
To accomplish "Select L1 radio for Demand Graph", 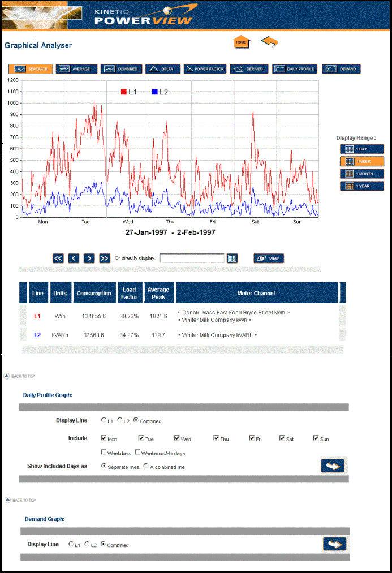I will (71, 544).
